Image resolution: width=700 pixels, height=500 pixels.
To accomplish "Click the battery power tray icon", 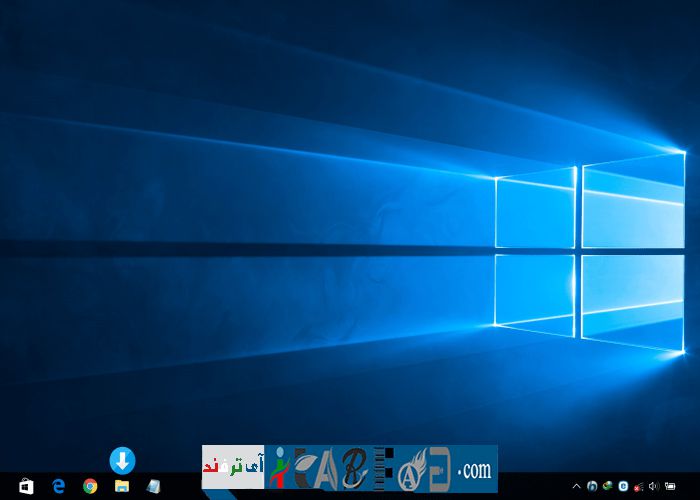I will coord(669,486).
